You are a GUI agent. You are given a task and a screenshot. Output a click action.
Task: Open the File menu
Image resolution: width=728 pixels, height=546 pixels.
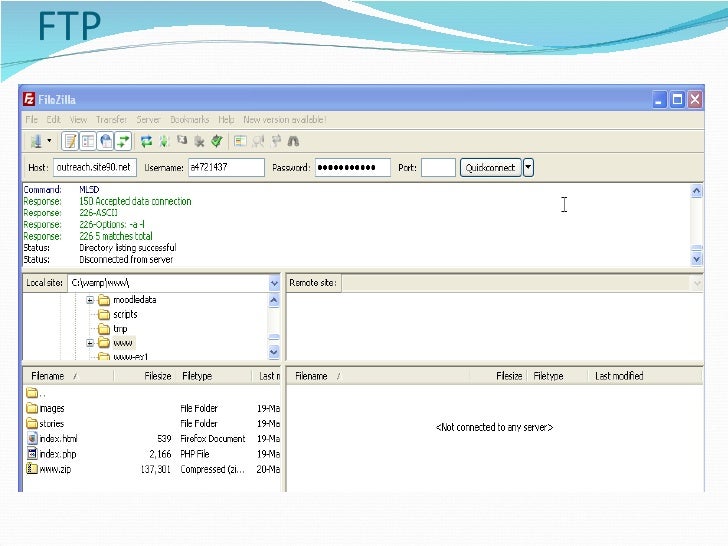(32, 120)
